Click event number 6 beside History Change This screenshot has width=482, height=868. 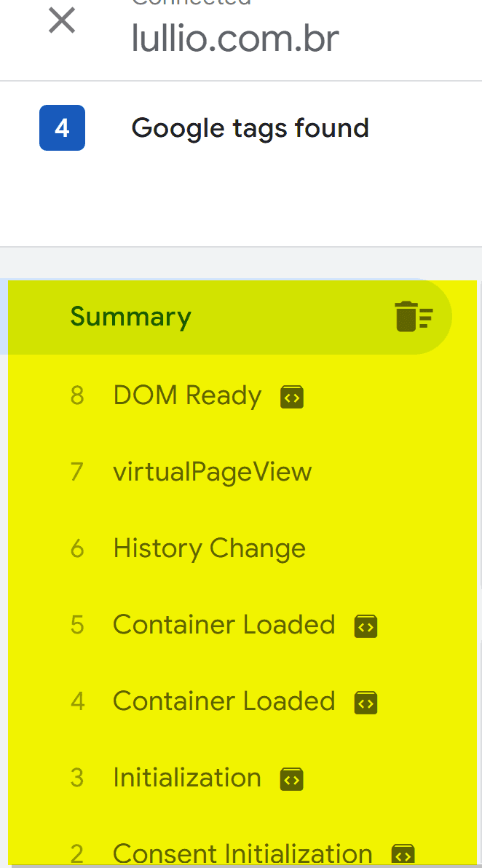pyautogui.click(x=77, y=548)
